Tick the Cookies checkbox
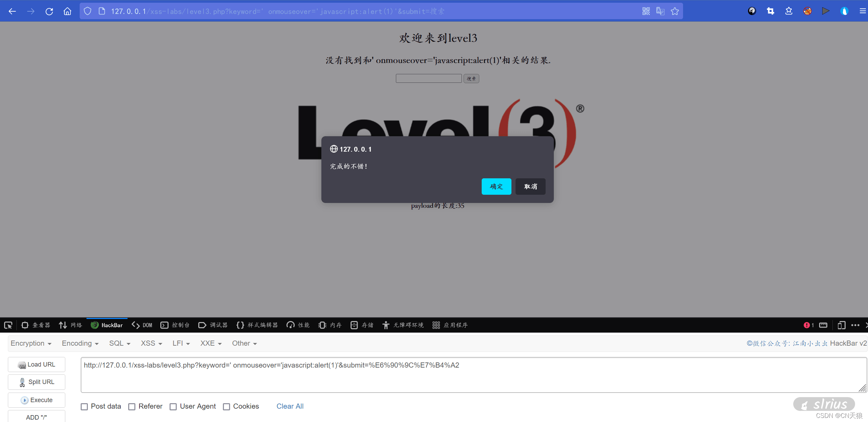Image resolution: width=868 pixels, height=422 pixels. point(226,407)
